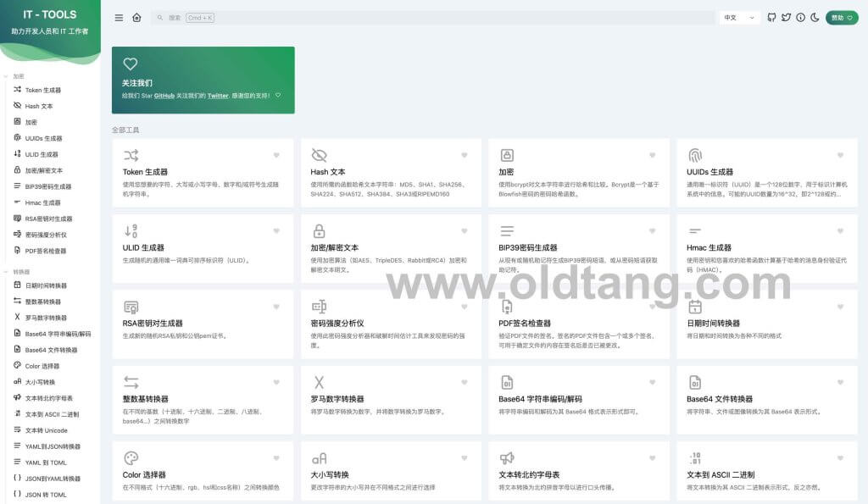Go to home via the house icon
Image resolution: width=868 pixels, height=504 pixels.
tap(136, 18)
